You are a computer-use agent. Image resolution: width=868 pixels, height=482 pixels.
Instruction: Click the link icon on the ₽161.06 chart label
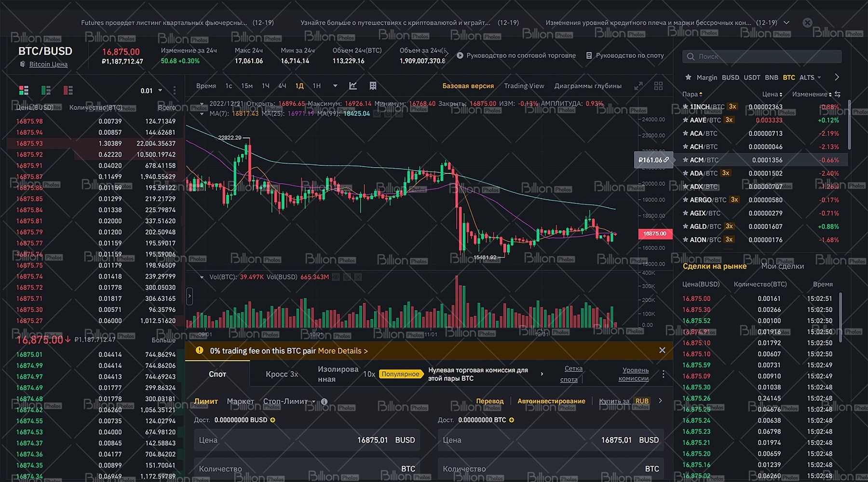(666, 160)
